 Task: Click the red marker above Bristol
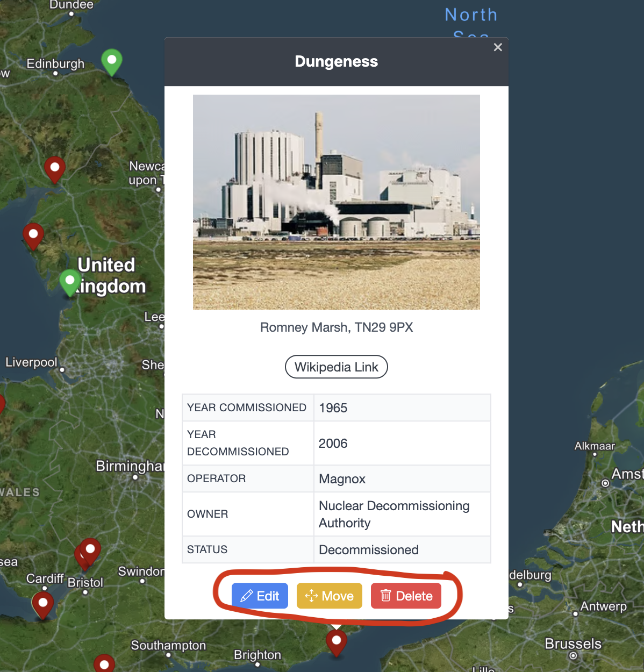(x=90, y=550)
